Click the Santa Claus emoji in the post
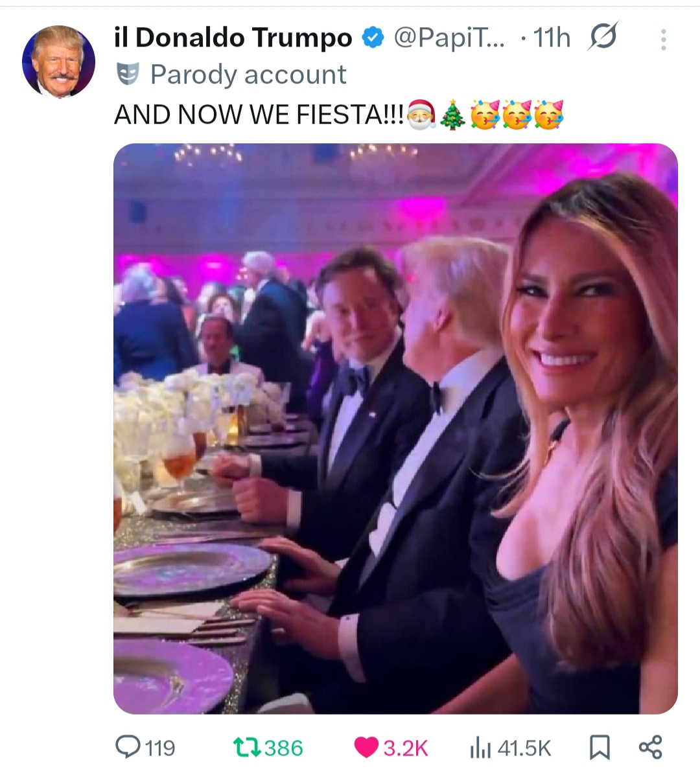 pyautogui.click(x=422, y=115)
